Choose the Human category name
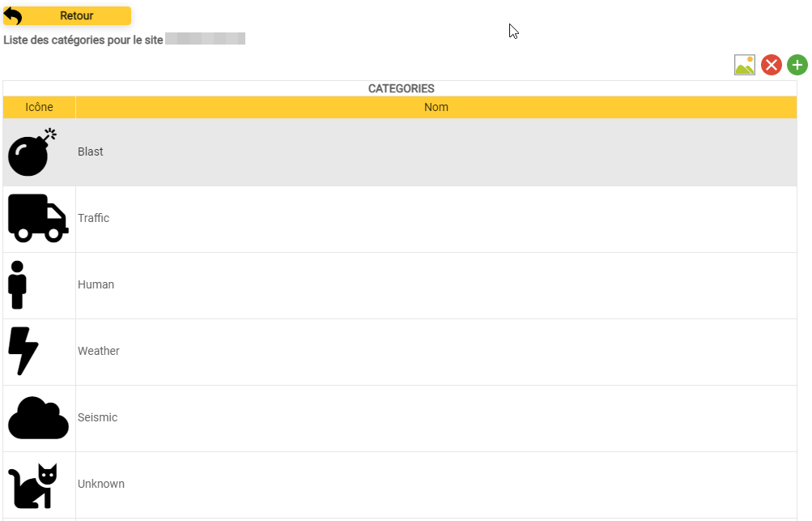Screen dimensions: 812x521 click(x=96, y=285)
